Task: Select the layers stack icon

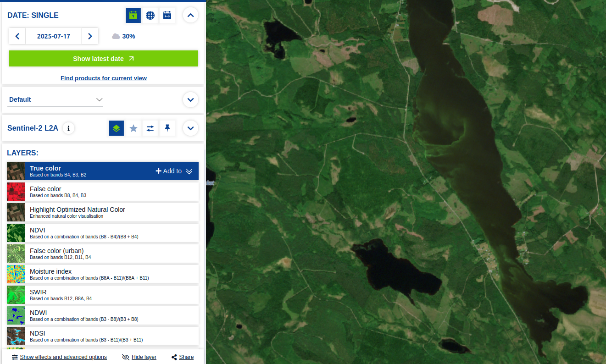Action: [x=116, y=128]
